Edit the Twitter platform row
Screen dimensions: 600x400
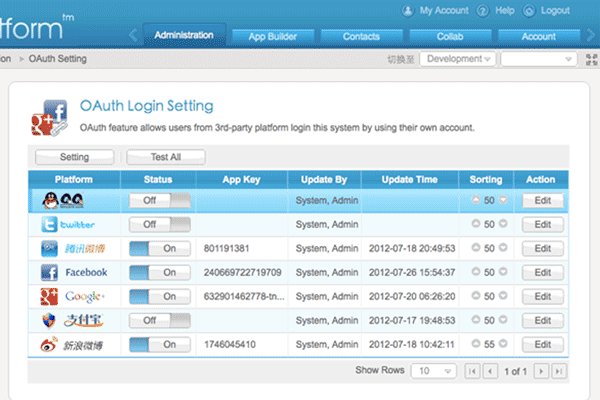coord(543,225)
